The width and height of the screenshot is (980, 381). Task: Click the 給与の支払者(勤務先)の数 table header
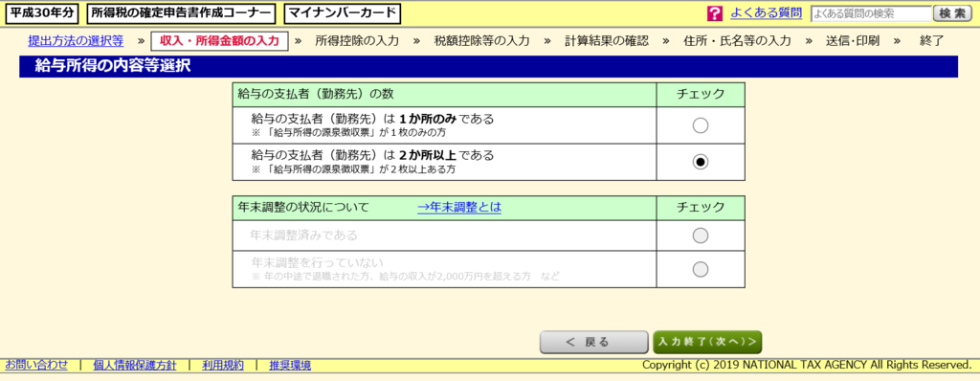(x=444, y=95)
